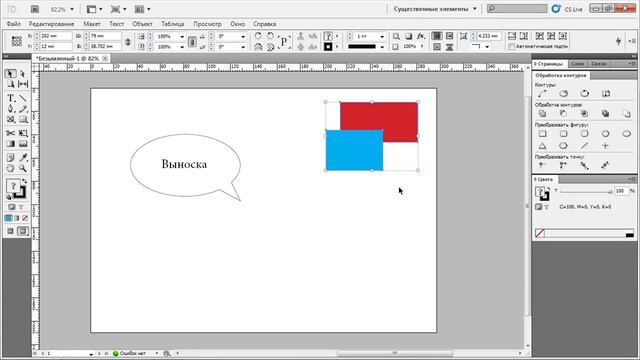Click the Rotate 90° clockwise icon
Screen dimensions: 640x360
tap(258, 36)
